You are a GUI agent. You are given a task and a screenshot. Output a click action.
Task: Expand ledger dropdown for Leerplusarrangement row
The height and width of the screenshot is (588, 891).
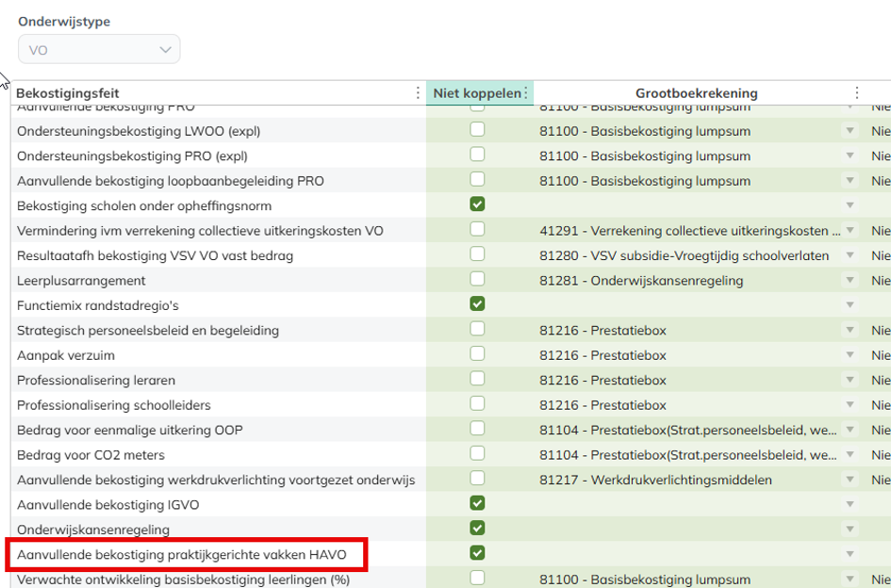point(850,280)
